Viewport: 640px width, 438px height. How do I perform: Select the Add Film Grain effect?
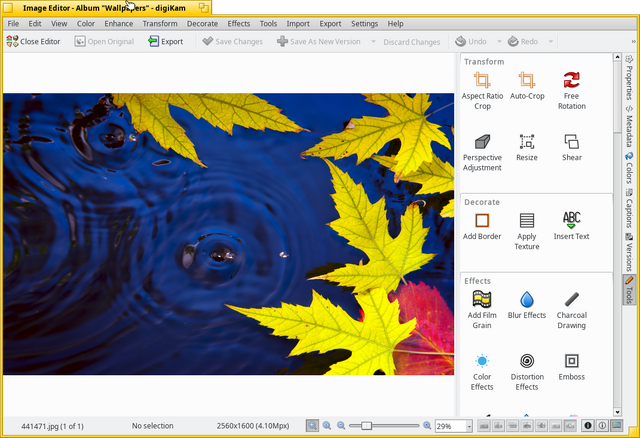[482, 310]
